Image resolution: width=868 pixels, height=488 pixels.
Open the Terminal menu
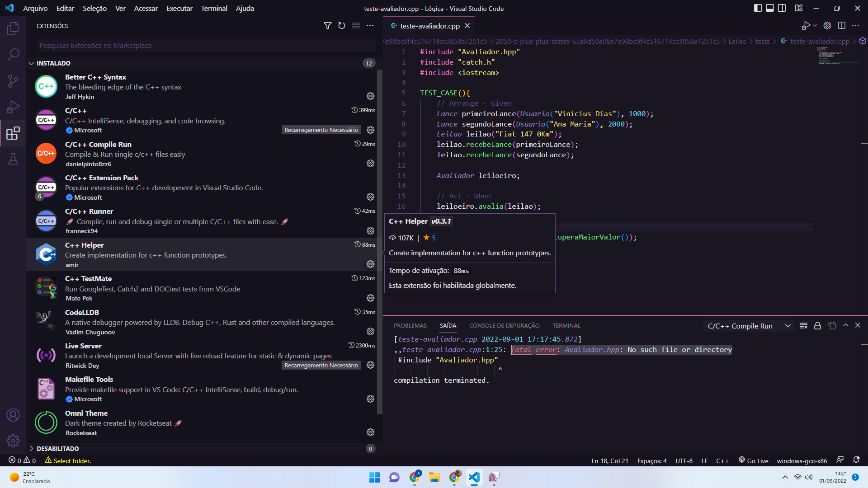point(214,8)
